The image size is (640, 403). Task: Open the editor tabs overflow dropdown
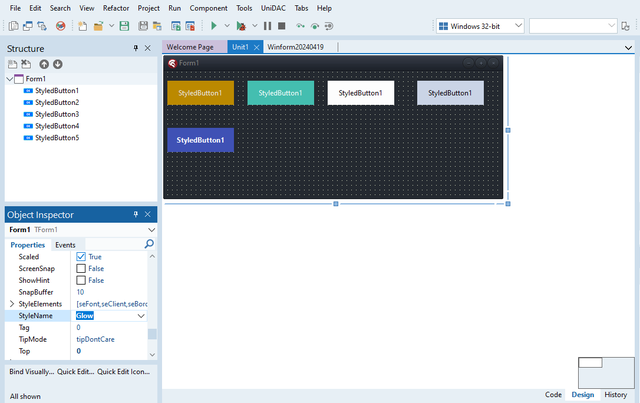[x=628, y=48]
